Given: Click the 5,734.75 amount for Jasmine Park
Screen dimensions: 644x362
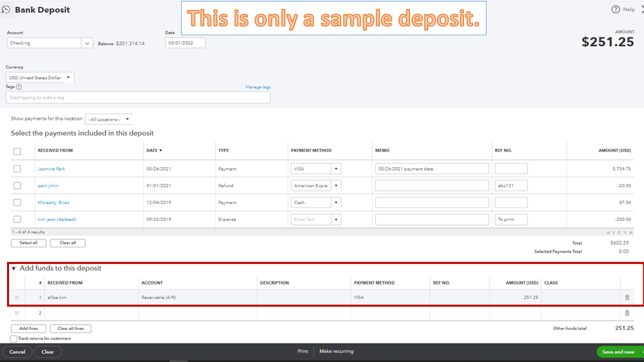Looking at the screenshot, I should [x=621, y=169].
